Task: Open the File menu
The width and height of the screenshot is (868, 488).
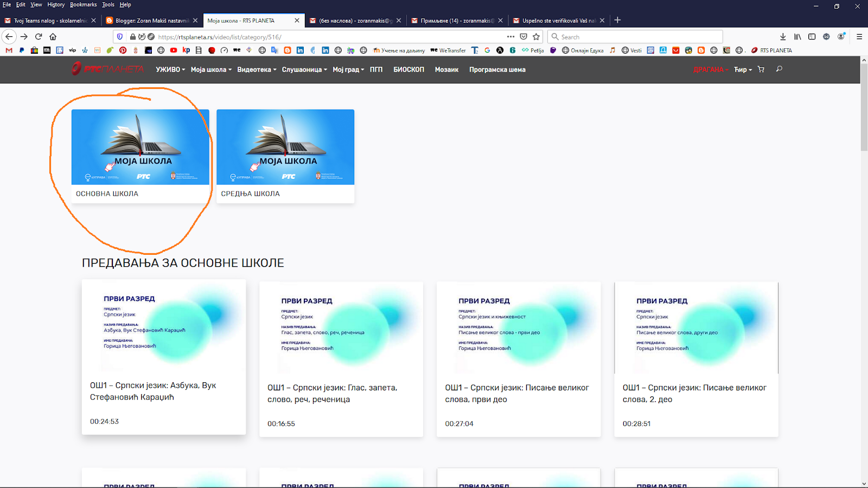Action: [7, 4]
